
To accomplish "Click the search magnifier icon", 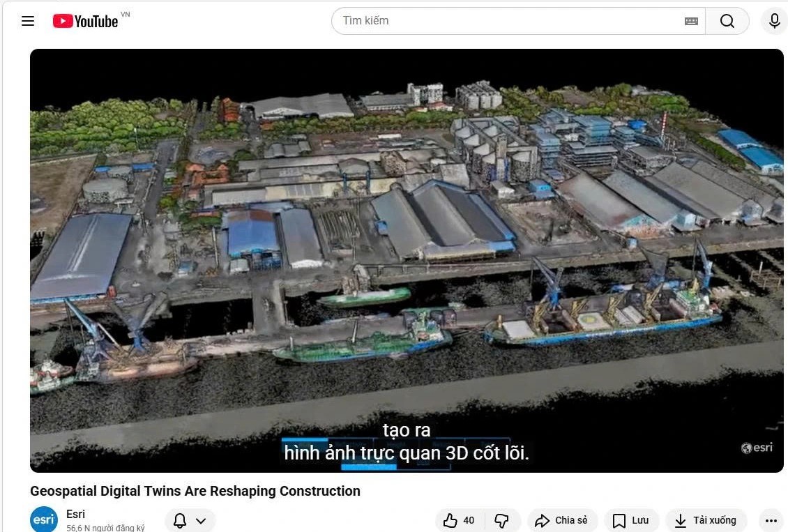I will [727, 21].
